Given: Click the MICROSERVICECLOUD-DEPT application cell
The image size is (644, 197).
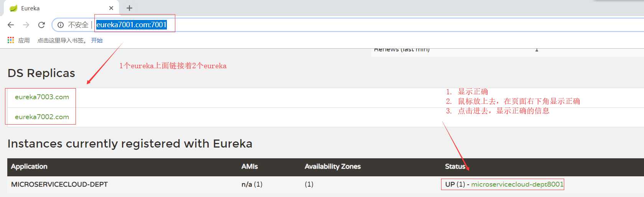Looking at the screenshot, I should (59, 184).
